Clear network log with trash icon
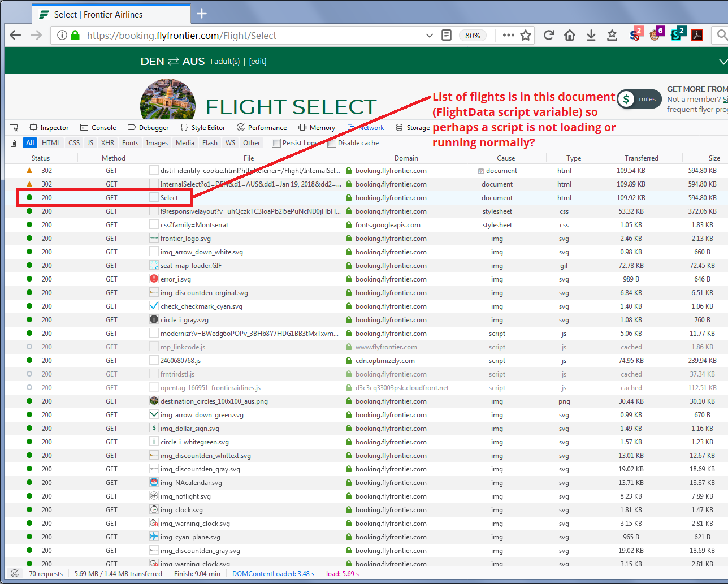The image size is (728, 584). point(14,143)
